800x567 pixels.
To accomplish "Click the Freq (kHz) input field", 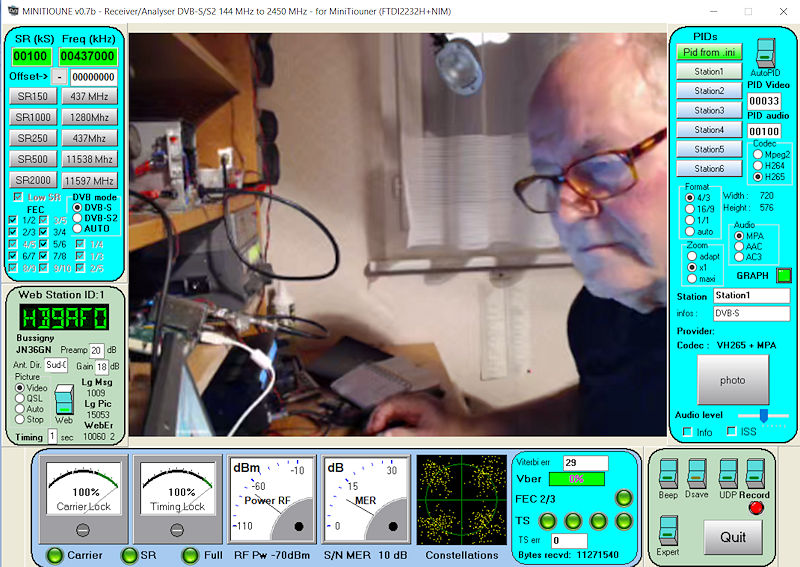I will [x=88, y=57].
